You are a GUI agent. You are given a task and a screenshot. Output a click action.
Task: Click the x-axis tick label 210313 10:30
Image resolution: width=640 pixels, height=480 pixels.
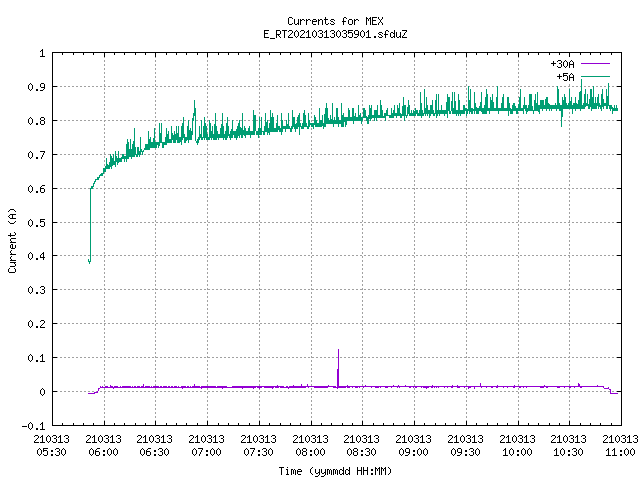(x=568, y=446)
